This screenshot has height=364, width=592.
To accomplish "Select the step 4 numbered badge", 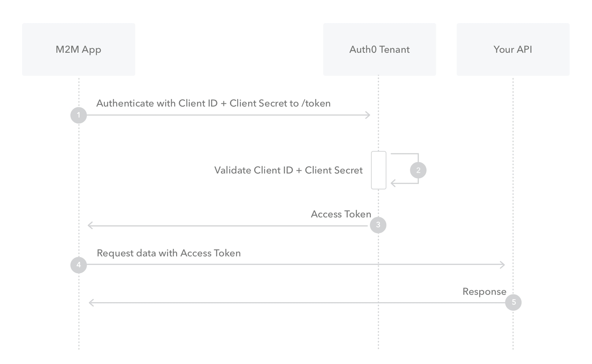I will (x=79, y=265).
